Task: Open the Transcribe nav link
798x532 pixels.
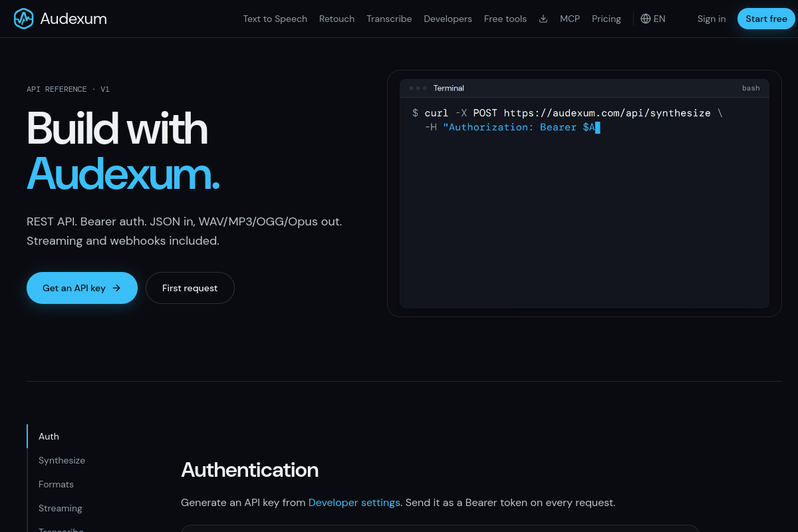Action: coord(389,19)
